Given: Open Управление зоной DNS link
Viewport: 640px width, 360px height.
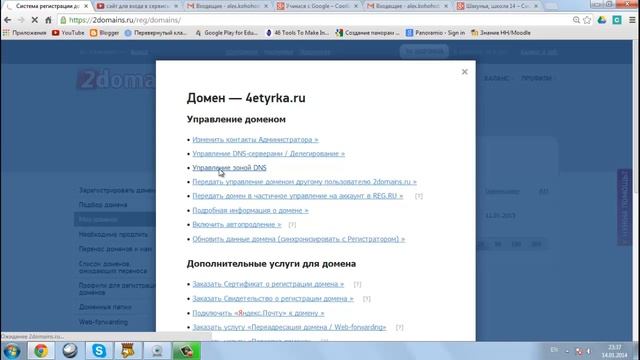Looking at the screenshot, I should click(229, 168).
